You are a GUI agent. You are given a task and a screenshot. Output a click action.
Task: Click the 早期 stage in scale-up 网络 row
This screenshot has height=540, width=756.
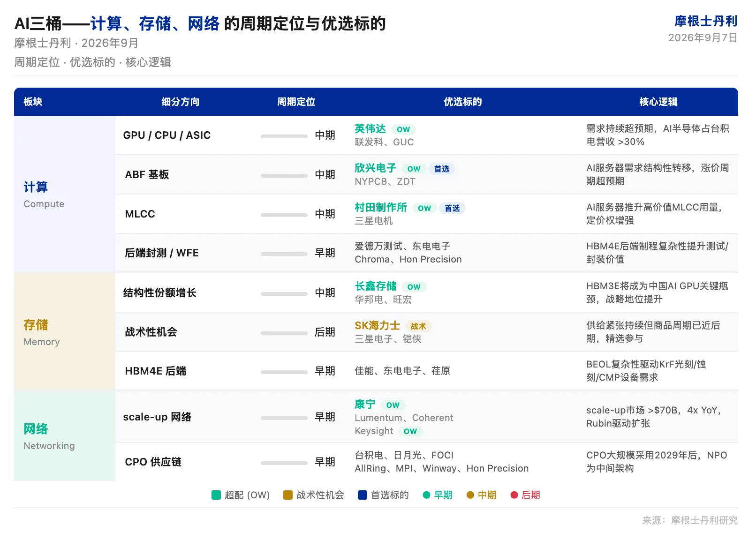tap(325, 417)
